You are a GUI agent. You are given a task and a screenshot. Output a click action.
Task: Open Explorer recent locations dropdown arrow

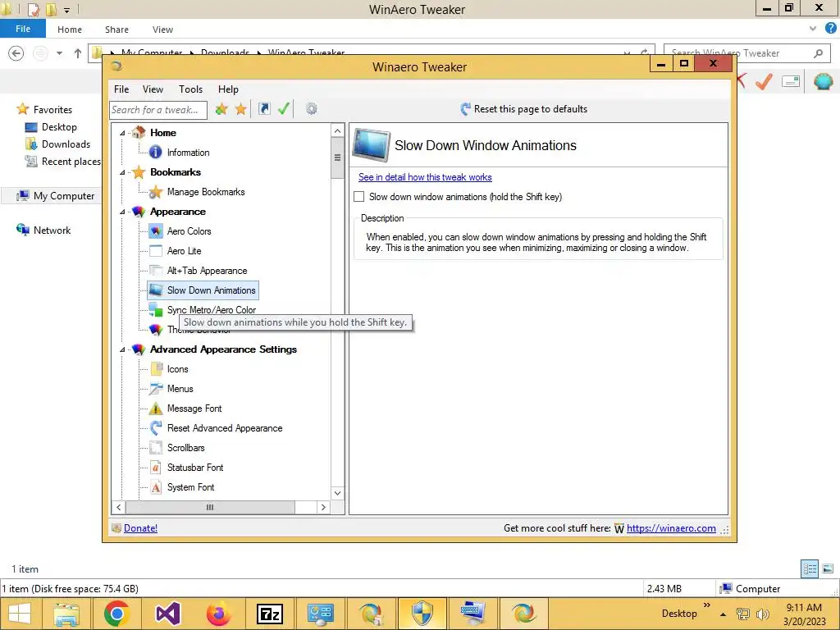click(59, 53)
